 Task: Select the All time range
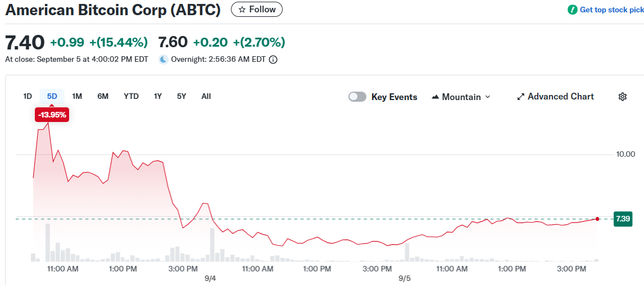point(206,96)
